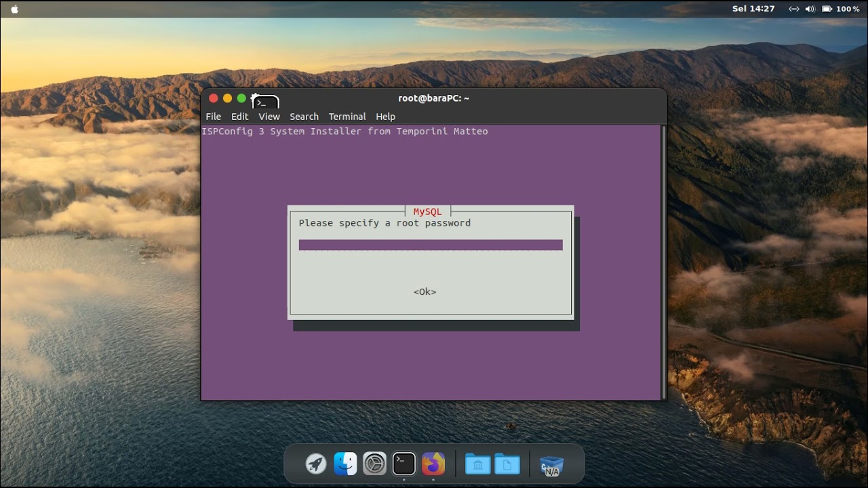
Task: Click the "Please specify a root password" prompt
Action: pos(384,223)
